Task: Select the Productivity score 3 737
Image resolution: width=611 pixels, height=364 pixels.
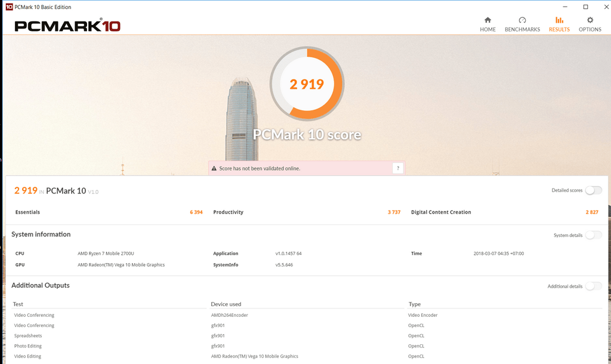Action: (394, 212)
